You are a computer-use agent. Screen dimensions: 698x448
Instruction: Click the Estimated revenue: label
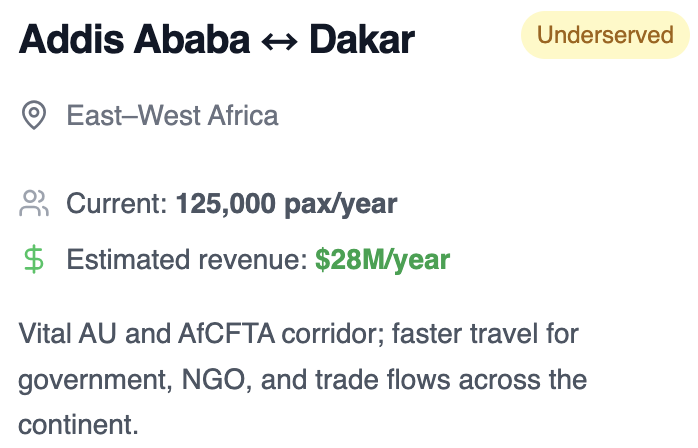187,260
